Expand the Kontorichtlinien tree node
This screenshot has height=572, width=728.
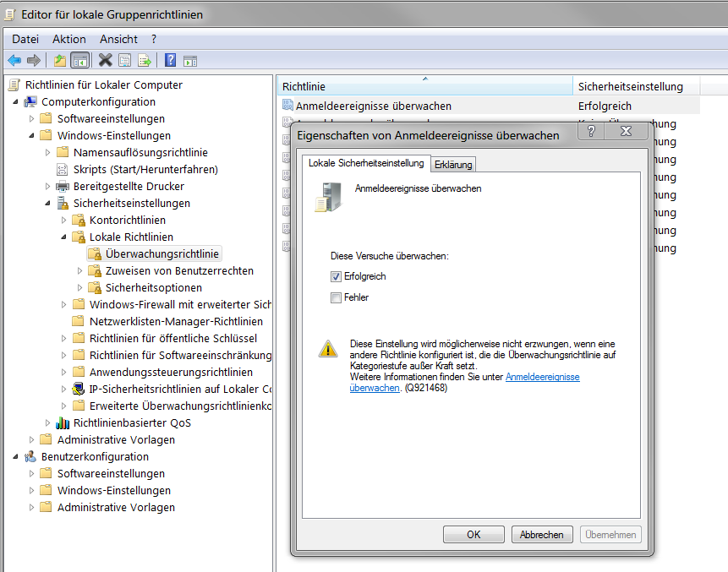[63, 220]
